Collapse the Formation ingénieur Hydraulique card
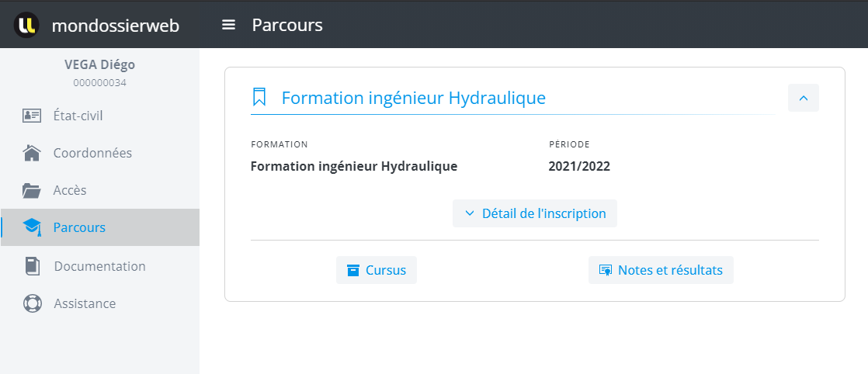This screenshot has height=374, width=868. coord(803,98)
